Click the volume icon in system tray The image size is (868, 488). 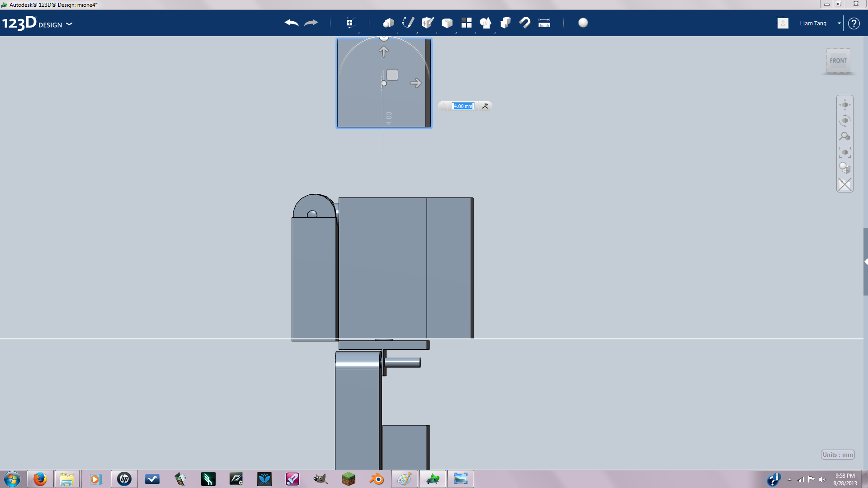click(822, 479)
